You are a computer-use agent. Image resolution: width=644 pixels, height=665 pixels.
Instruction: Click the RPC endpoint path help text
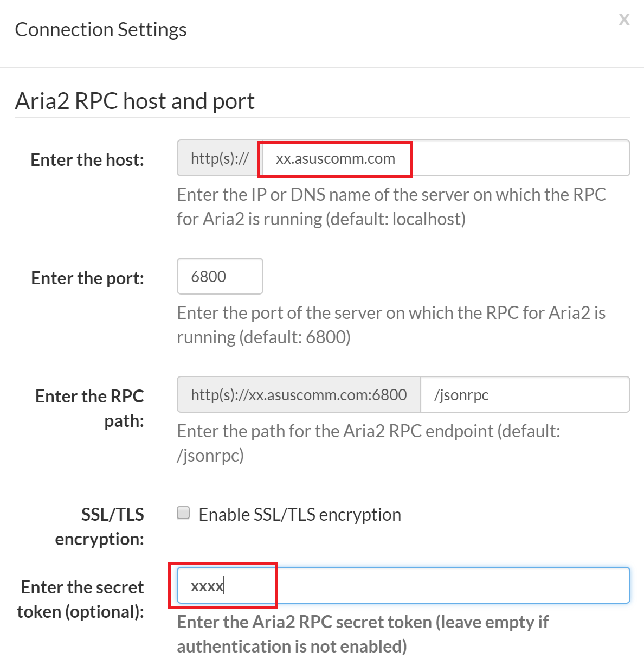[x=369, y=443]
